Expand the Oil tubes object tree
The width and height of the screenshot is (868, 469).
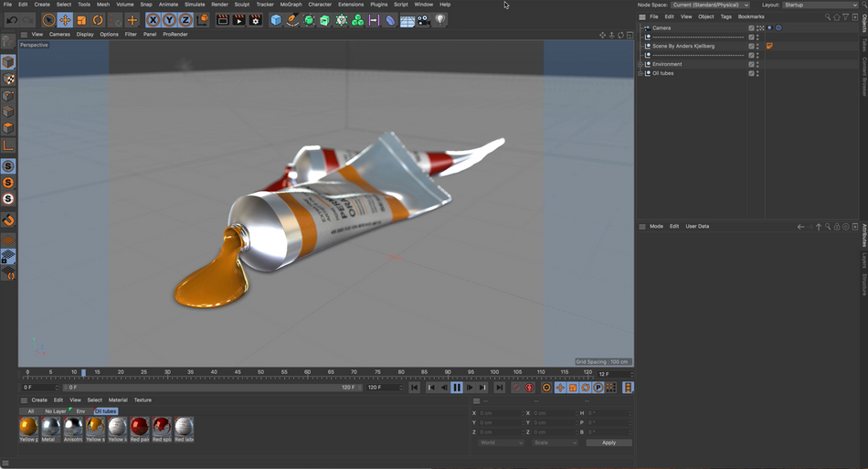(x=640, y=73)
